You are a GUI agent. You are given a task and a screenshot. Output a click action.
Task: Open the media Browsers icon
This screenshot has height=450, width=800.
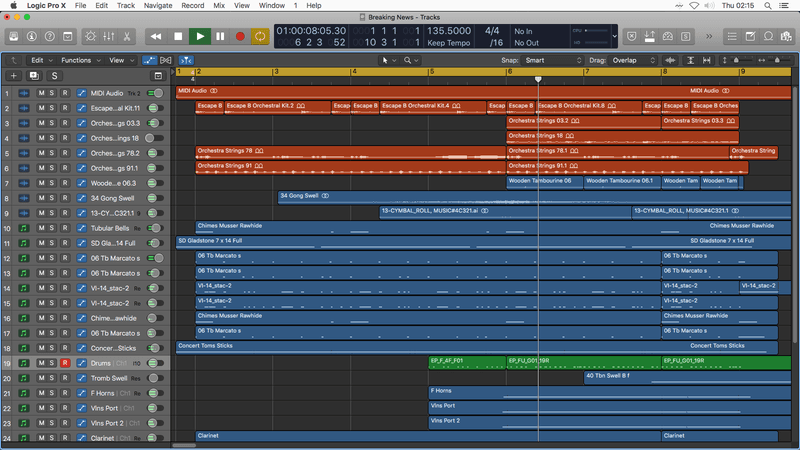tap(786, 36)
